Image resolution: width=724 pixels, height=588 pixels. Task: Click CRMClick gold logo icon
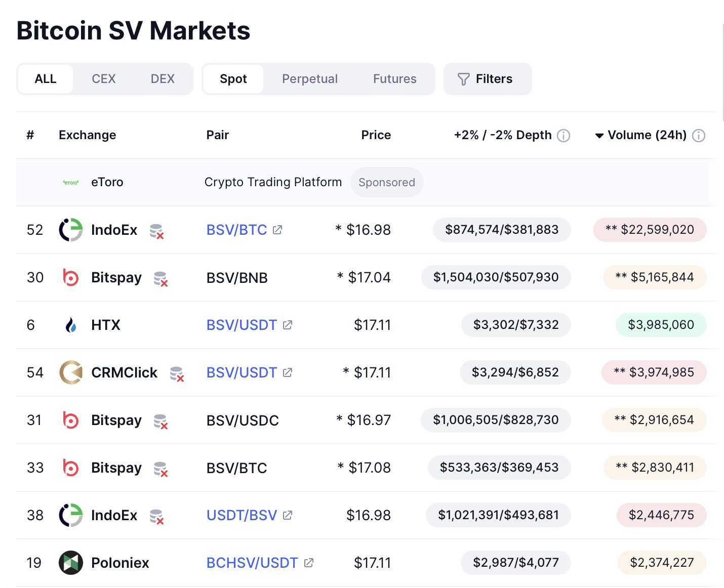[71, 372]
